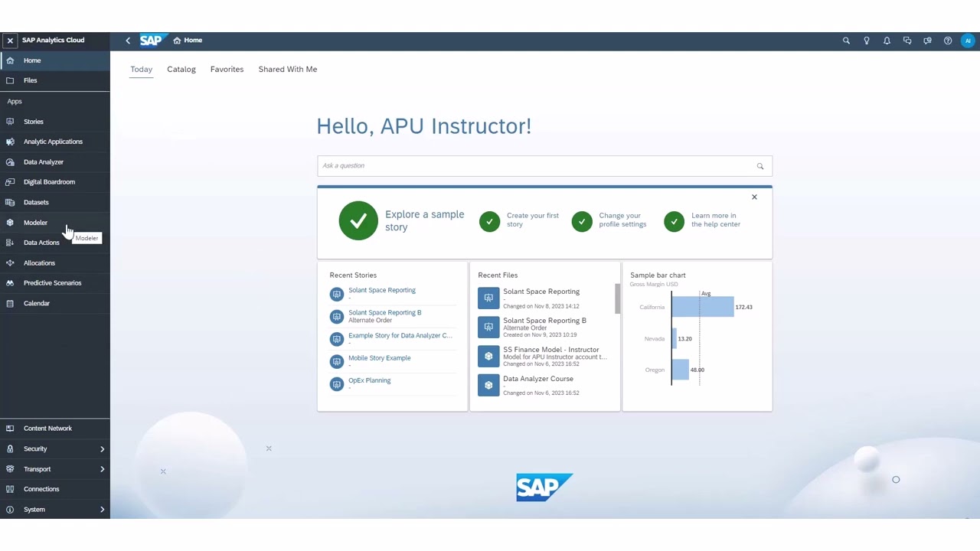
Task: Open the lightbulb insights icon
Action: (x=867, y=41)
